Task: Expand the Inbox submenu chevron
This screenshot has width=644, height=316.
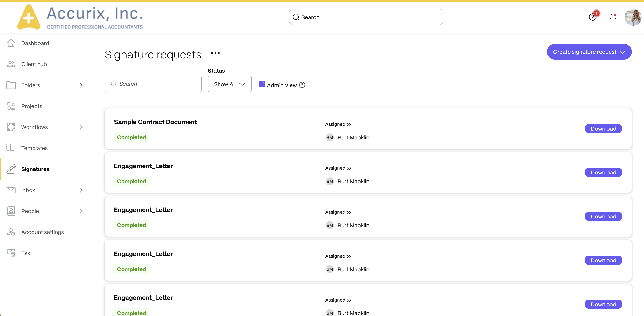Action: (81, 190)
